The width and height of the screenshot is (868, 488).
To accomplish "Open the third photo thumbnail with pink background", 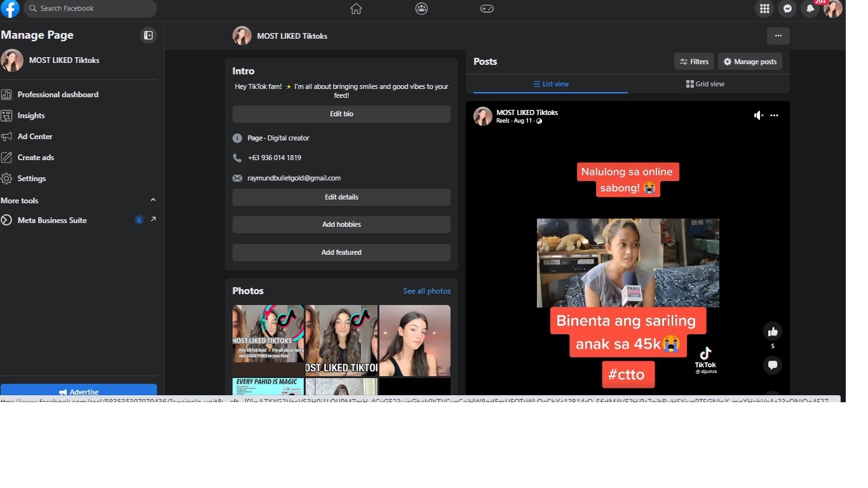I will pos(415,341).
